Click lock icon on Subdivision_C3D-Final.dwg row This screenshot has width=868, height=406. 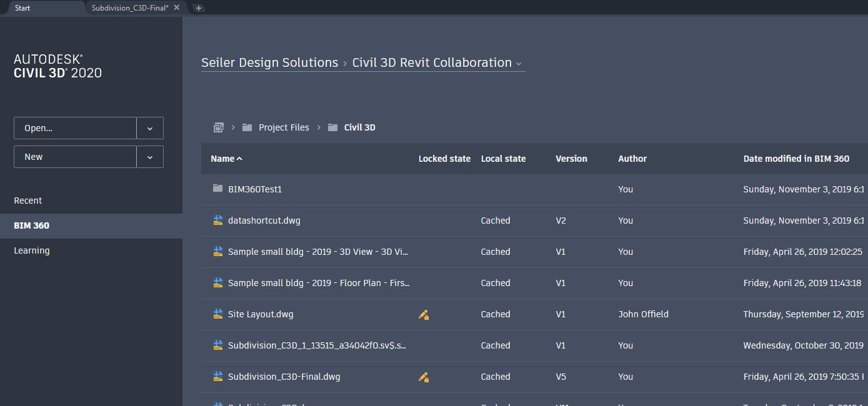[x=424, y=377]
